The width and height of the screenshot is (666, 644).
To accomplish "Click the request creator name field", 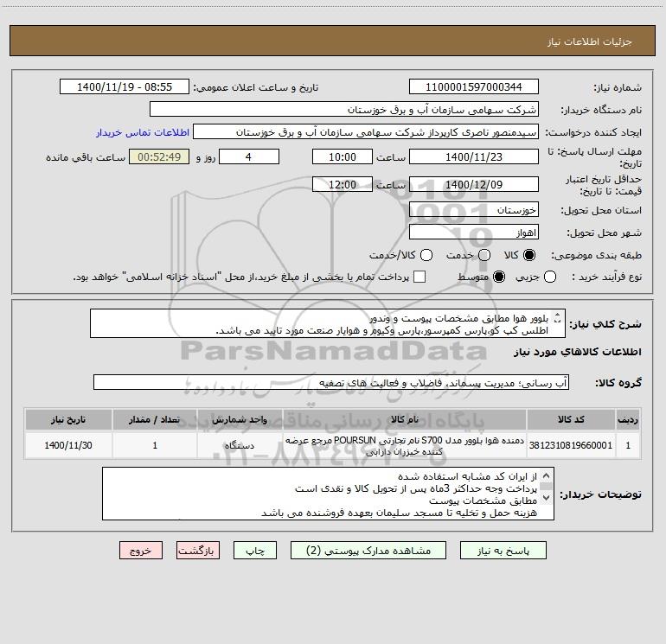I will pos(366,132).
